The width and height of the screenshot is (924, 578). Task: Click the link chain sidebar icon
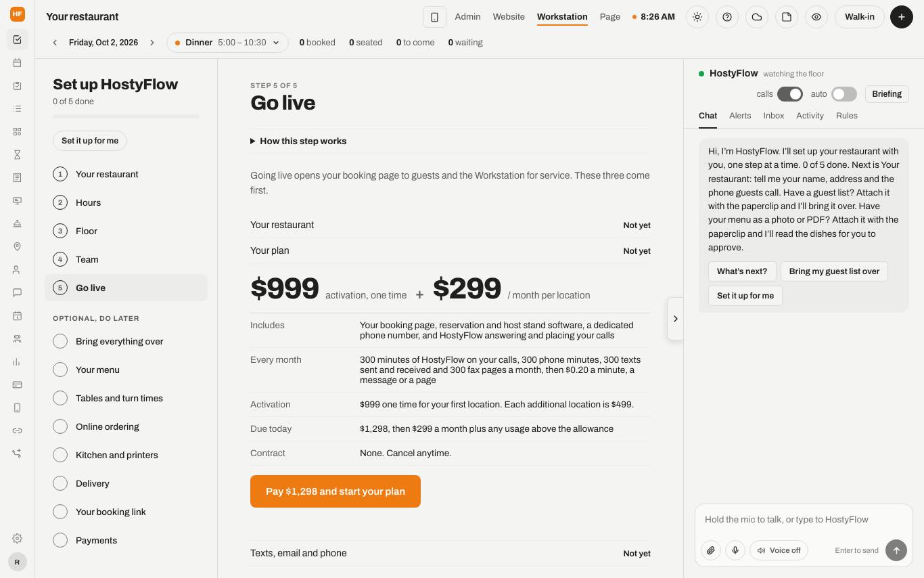point(18,431)
